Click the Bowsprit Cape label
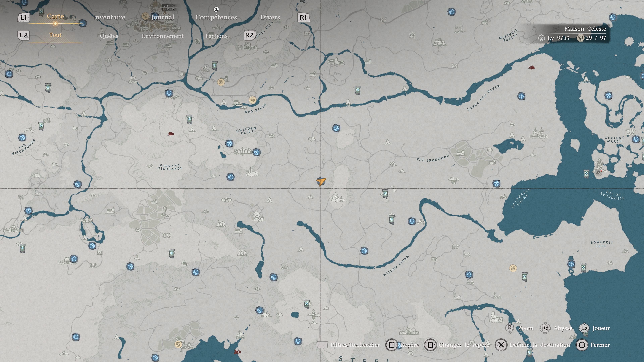 (x=602, y=244)
